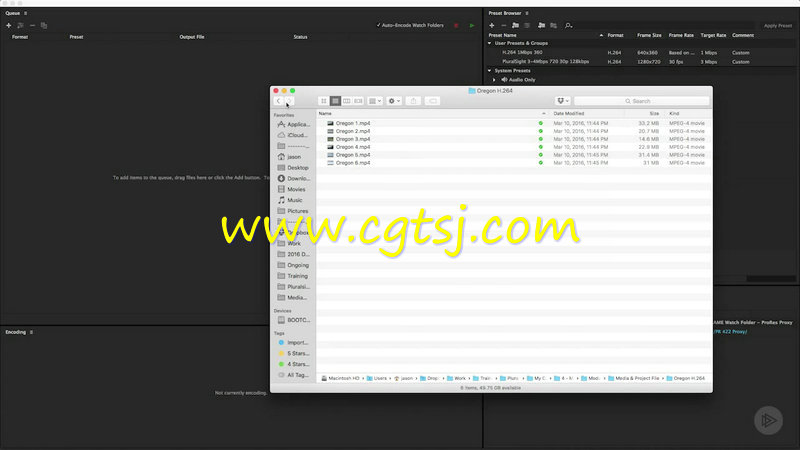
Task: Select Oregon 3.mp4 file
Action: pos(353,139)
